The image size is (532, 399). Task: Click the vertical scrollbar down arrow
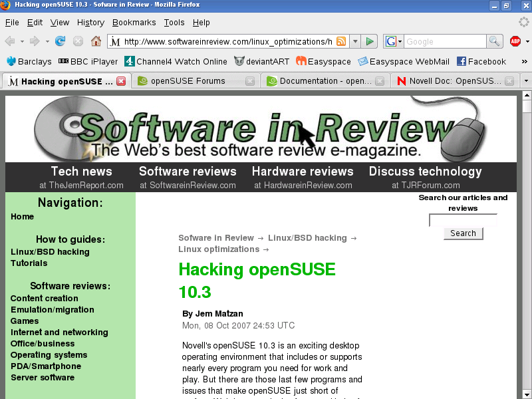527,394
